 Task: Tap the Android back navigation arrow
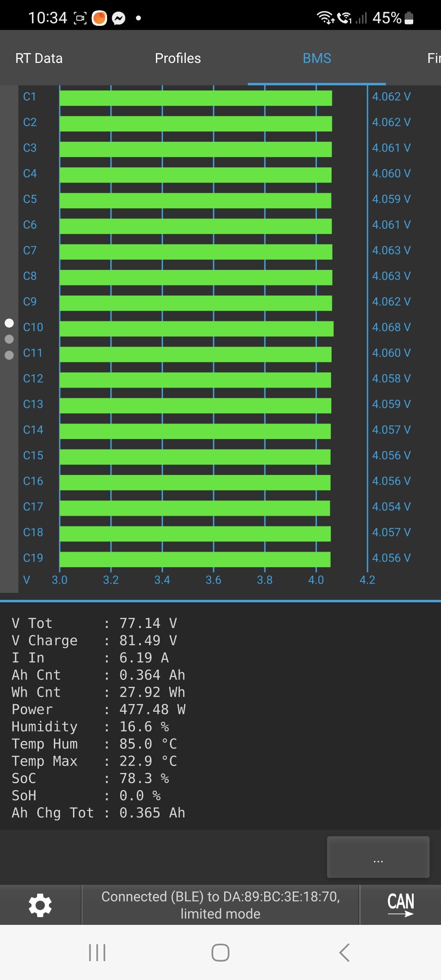click(344, 953)
